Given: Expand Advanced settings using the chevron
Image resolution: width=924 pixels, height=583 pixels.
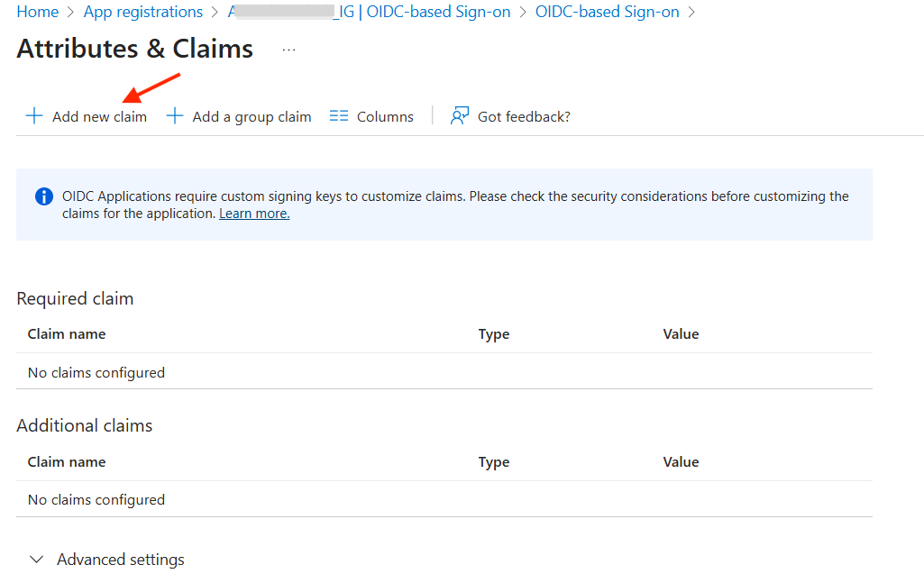Looking at the screenshot, I should [x=37, y=560].
